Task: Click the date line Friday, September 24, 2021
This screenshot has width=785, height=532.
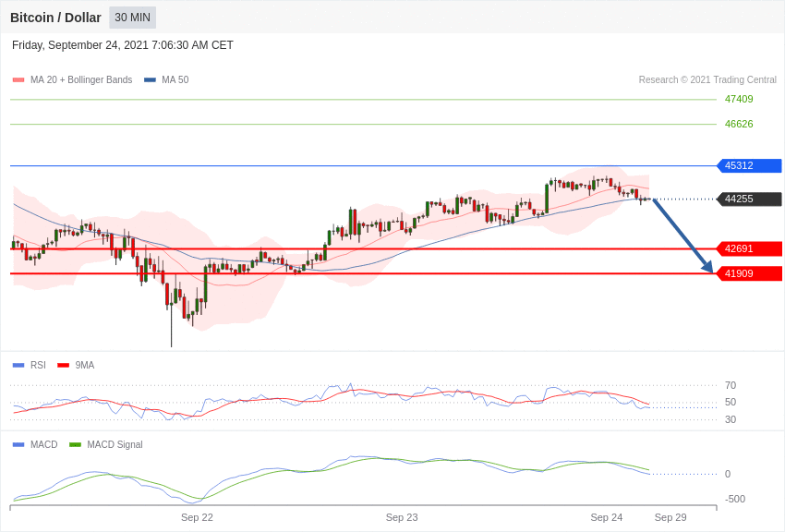Action: [123, 45]
